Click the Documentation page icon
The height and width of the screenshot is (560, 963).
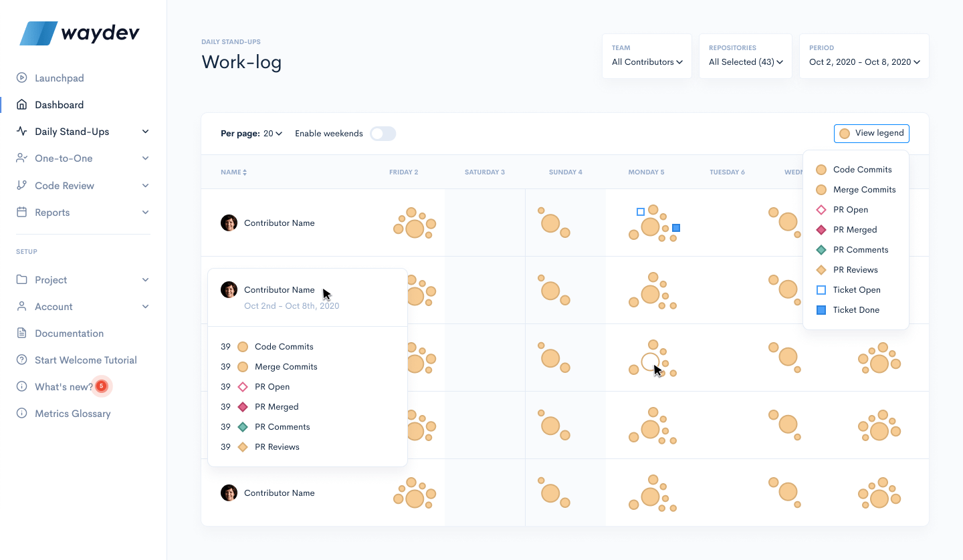(22, 333)
